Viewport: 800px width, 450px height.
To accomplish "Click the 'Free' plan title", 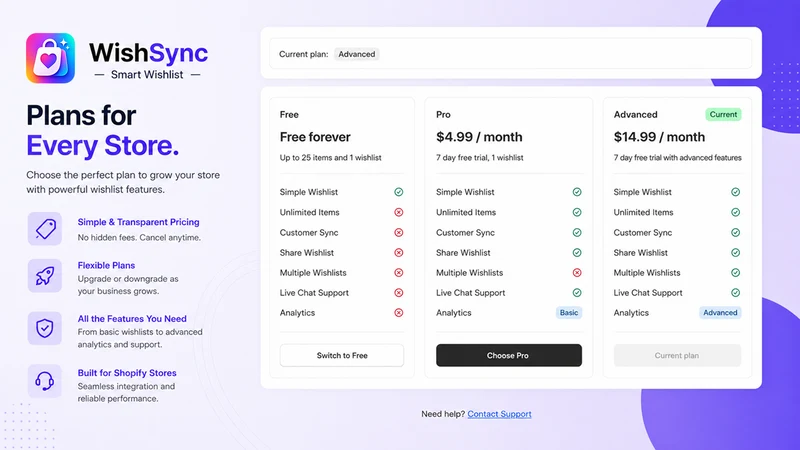I will point(289,114).
